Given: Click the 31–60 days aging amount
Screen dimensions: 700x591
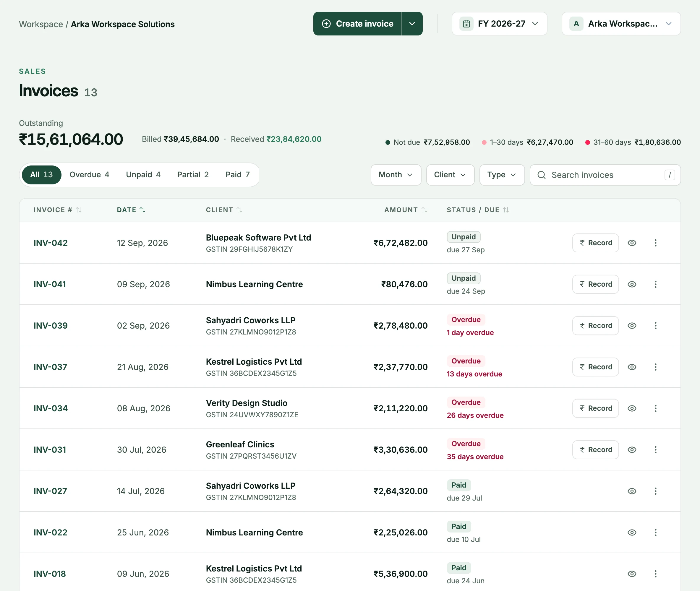Looking at the screenshot, I should [657, 142].
